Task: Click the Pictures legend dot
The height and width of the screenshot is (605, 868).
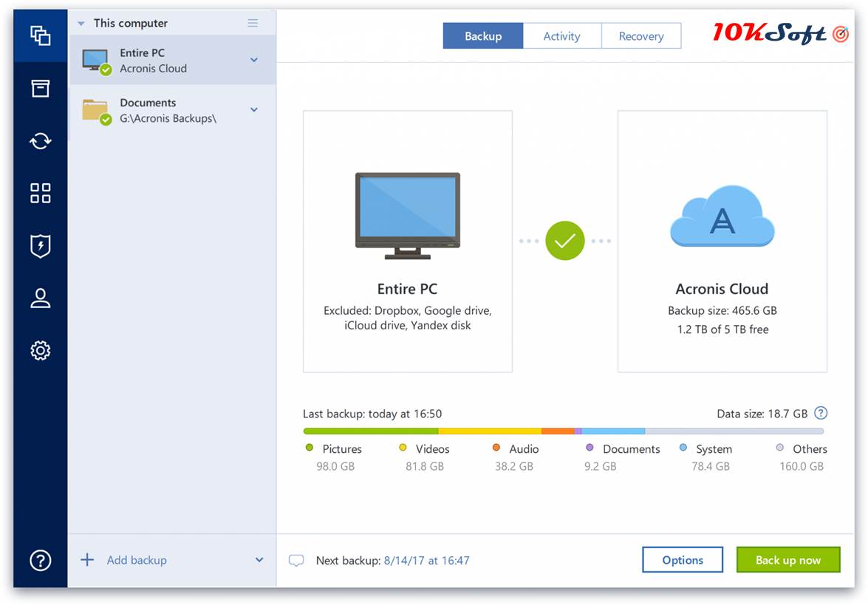Action: pos(310,448)
